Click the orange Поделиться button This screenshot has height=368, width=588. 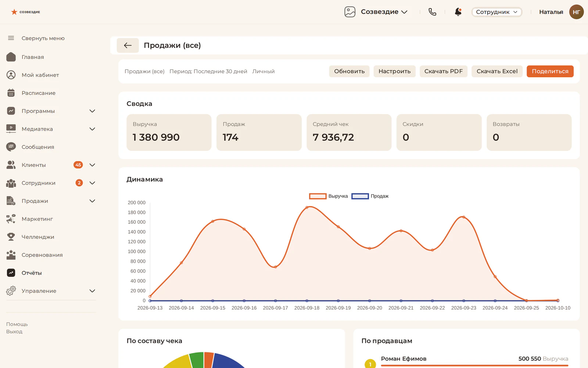coord(550,71)
